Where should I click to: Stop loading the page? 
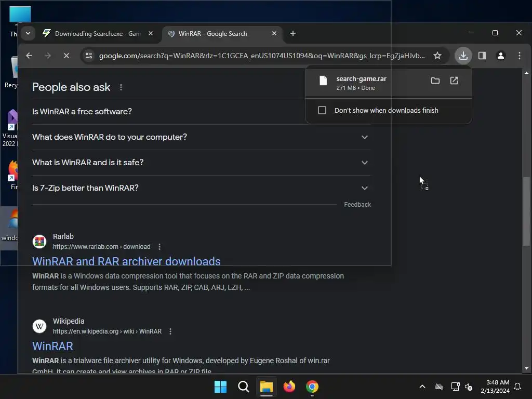pyautogui.click(x=66, y=56)
